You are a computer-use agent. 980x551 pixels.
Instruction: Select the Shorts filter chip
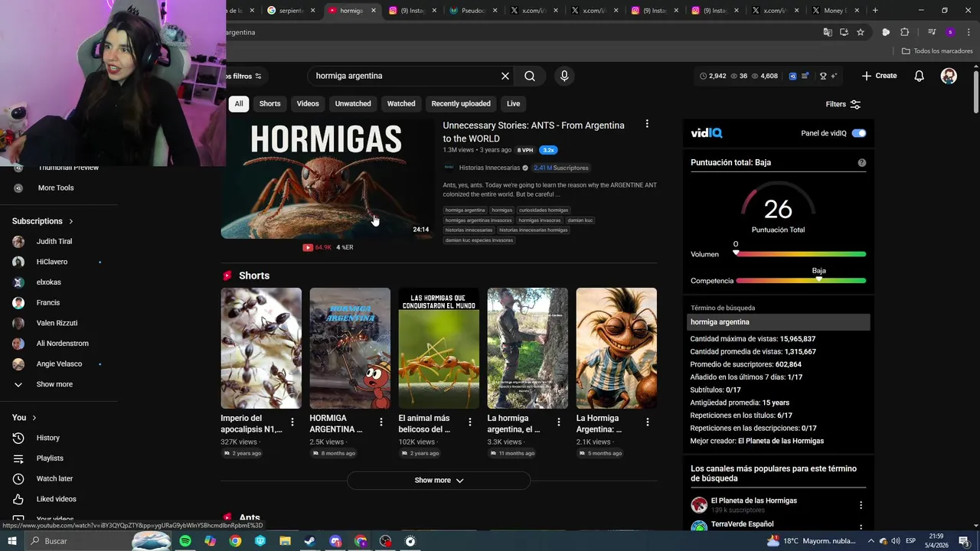click(x=269, y=103)
